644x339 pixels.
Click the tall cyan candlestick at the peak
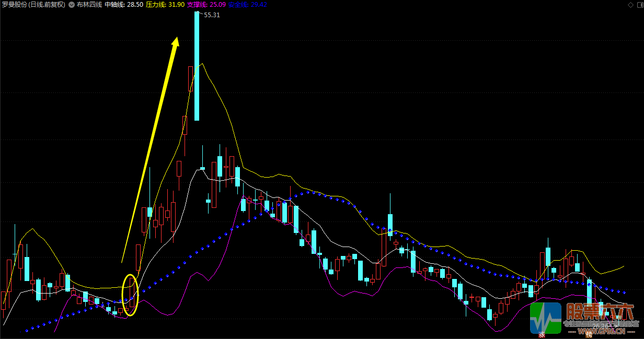click(x=197, y=66)
